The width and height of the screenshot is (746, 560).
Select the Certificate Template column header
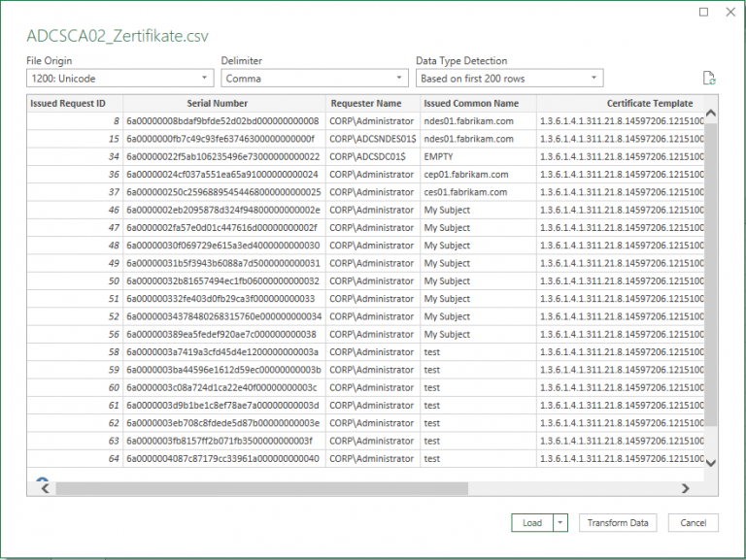coord(620,103)
